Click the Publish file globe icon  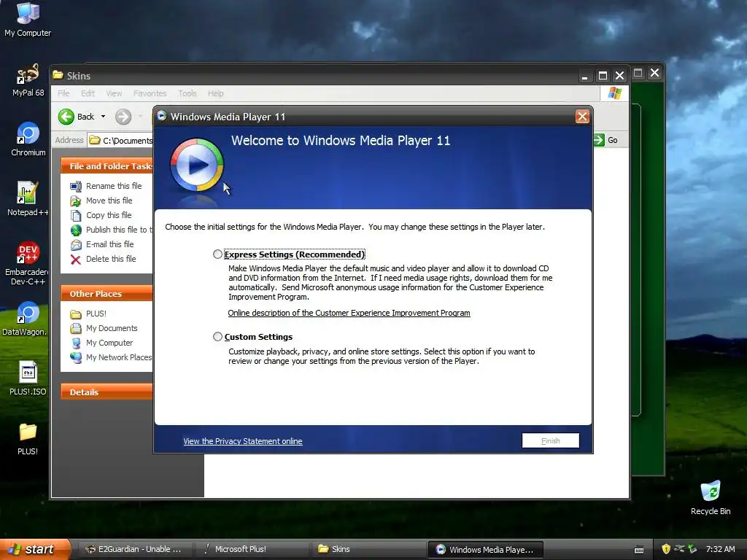pos(76,230)
